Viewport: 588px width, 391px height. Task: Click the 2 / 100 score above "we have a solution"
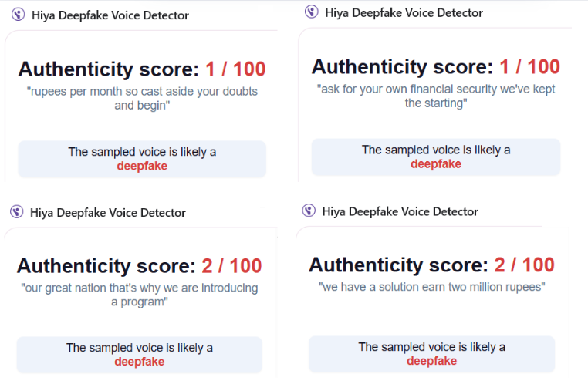(524, 265)
